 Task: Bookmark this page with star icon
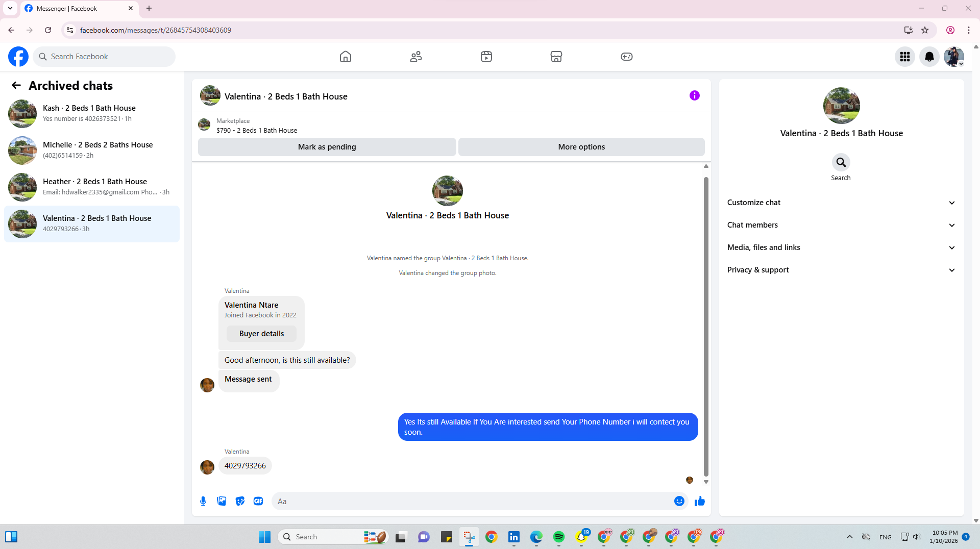(924, 30)
